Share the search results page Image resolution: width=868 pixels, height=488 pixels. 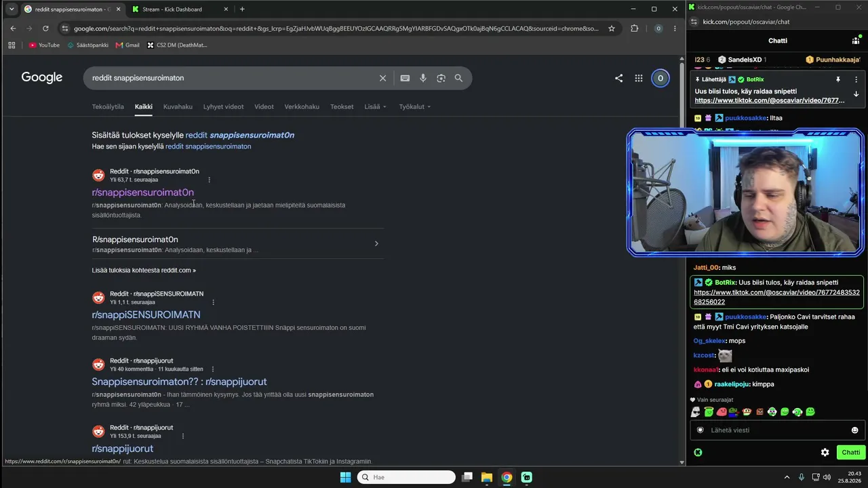618,78
